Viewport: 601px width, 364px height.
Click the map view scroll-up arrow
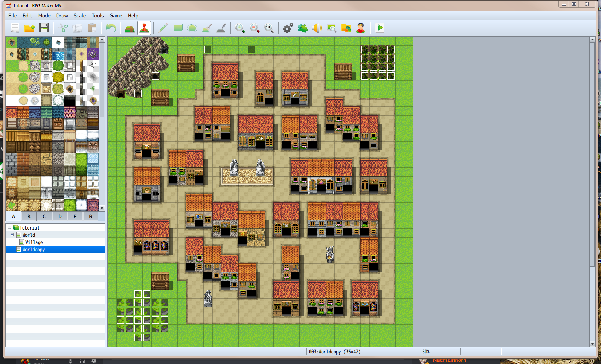point(592,39)
